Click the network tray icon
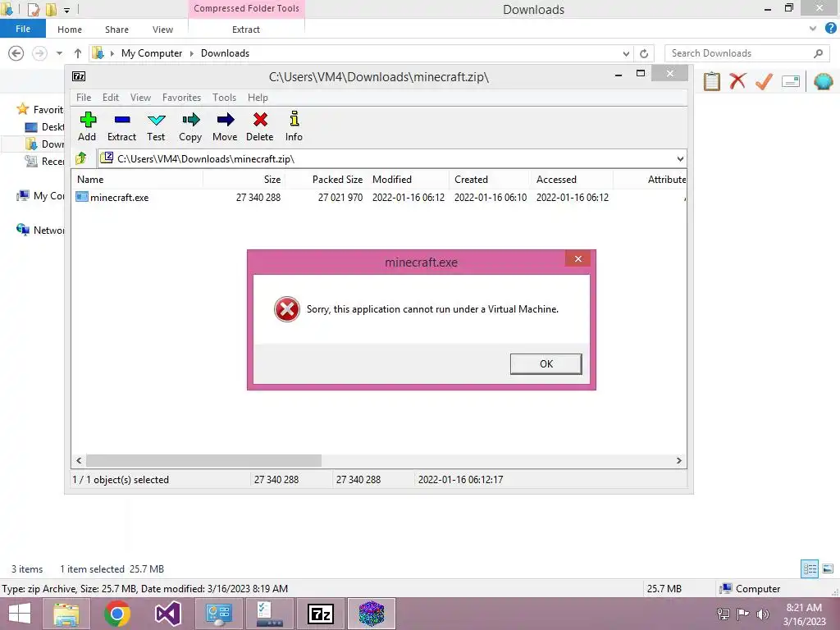Screen dimensions: 840x630 (724, 614)
